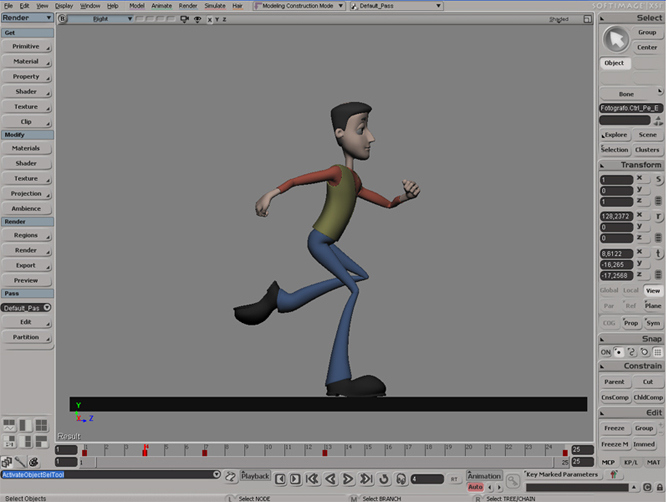Select the snap to curve icon
669x502 pixels.
[x=632, y=353]
